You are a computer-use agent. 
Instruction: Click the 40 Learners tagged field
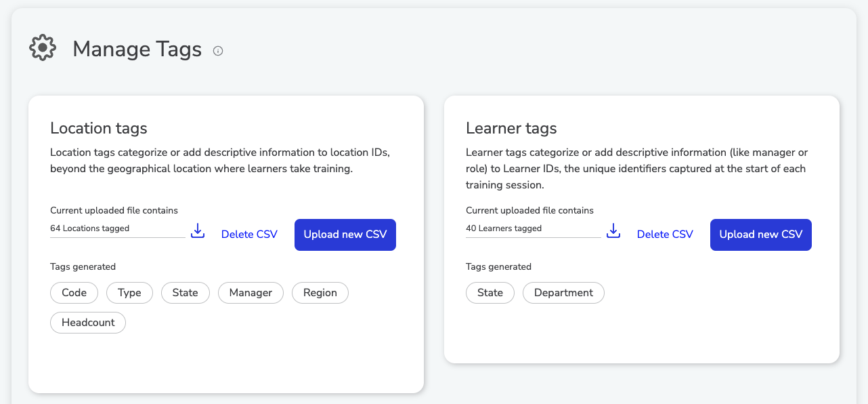(x=534, y=229)
